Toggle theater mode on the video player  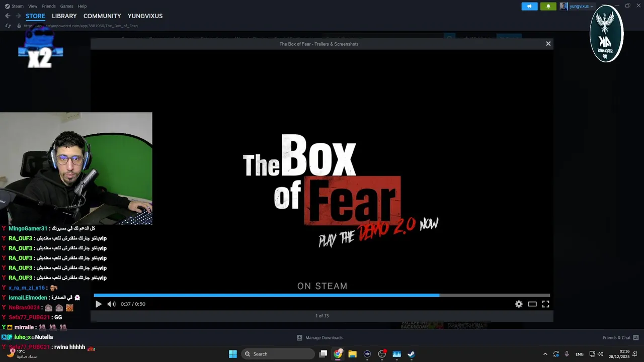point(532,304)
